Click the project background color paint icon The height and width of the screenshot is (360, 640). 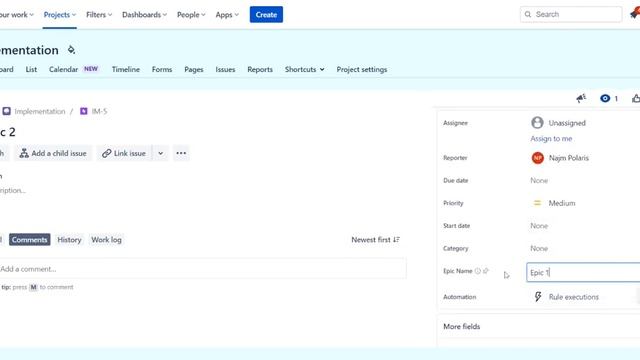[71, 50]
